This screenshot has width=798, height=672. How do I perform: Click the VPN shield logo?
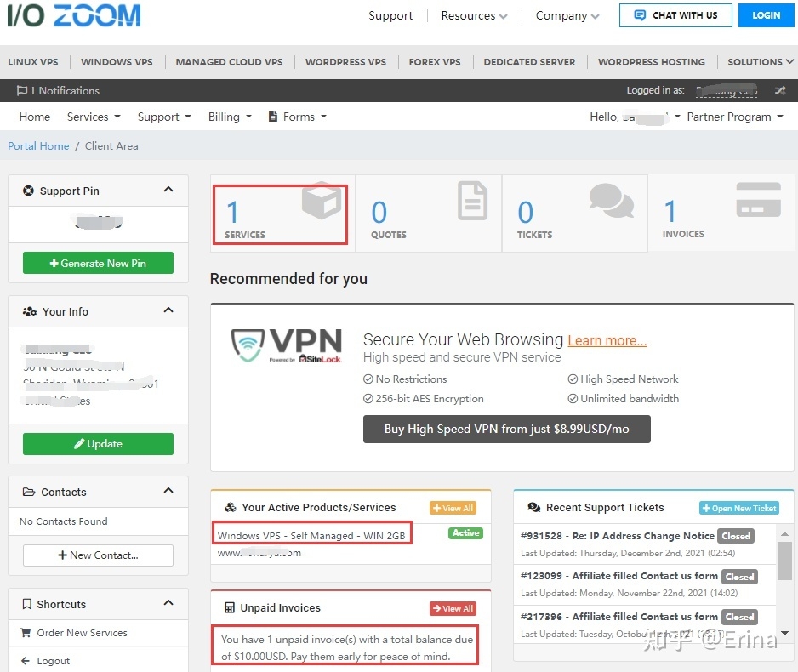(x=248, y=345)
